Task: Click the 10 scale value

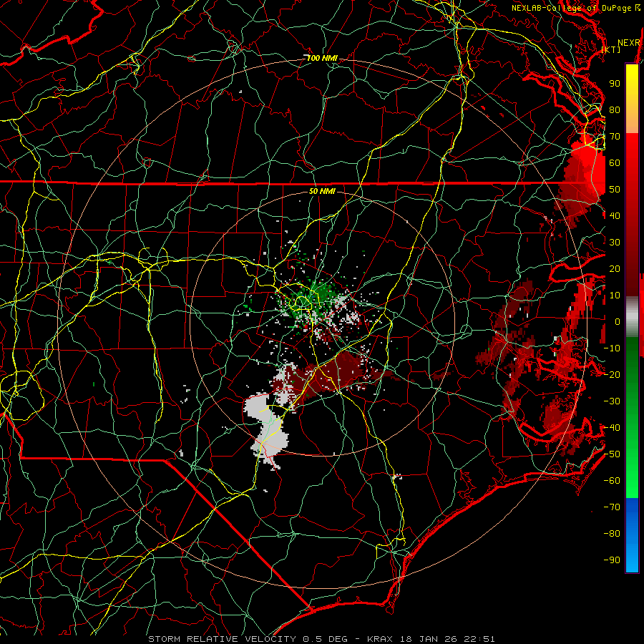Action: click(x=615, y=296)
